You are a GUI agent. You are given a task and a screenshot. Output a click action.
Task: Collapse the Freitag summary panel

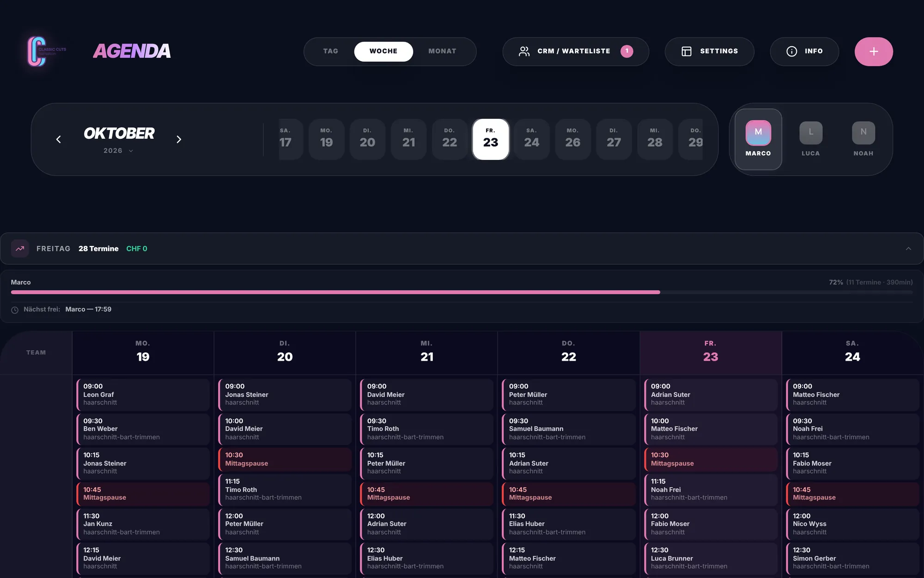click(x=908, y=249)
